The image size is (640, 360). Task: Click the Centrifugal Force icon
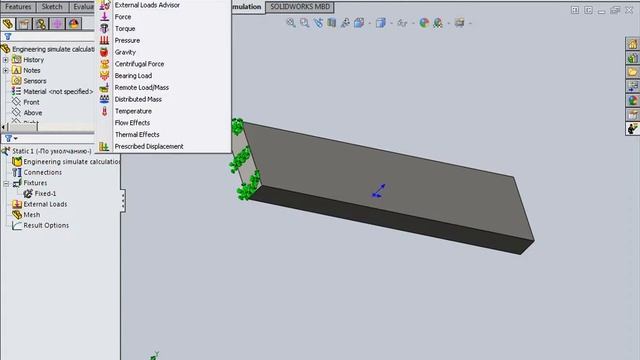pos(104,64)
